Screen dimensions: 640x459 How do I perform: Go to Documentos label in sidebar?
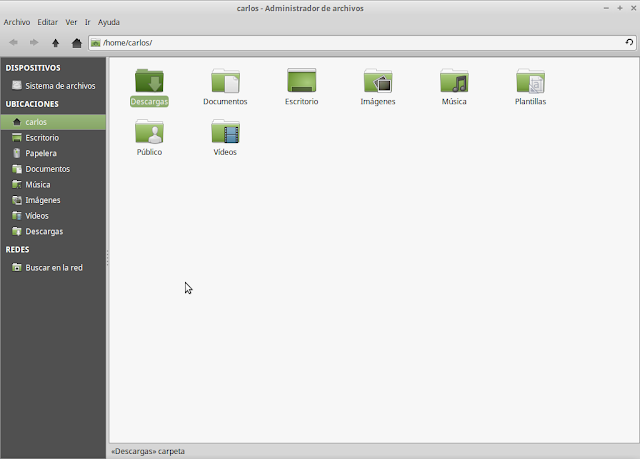[47, 169]
